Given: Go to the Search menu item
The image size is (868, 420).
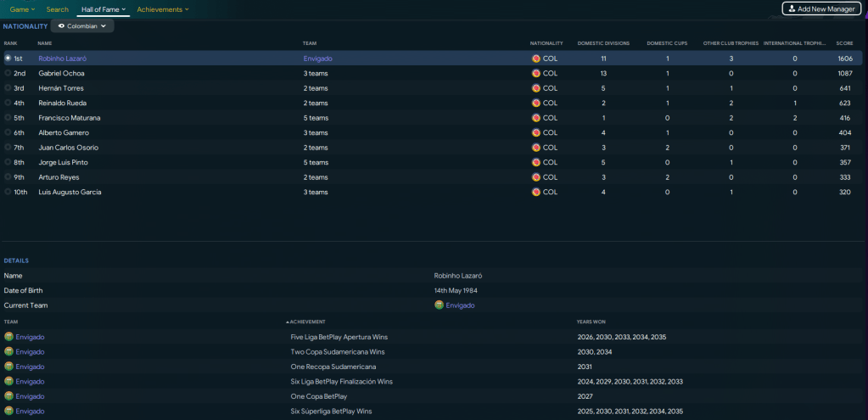Looking at the screenshot, I should (x=58, y=9).
